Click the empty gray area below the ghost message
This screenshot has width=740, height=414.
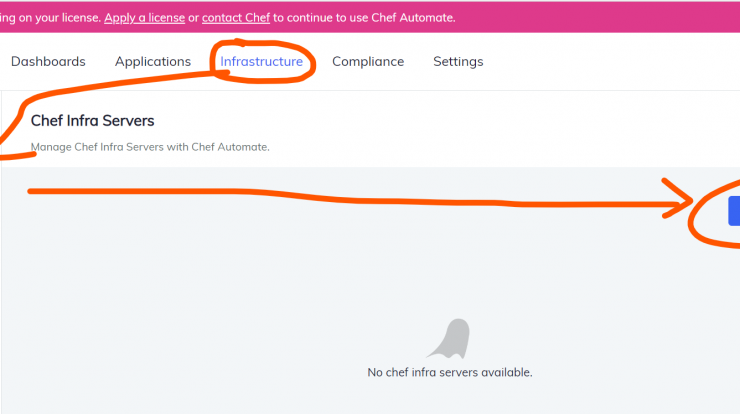[450, 397]
